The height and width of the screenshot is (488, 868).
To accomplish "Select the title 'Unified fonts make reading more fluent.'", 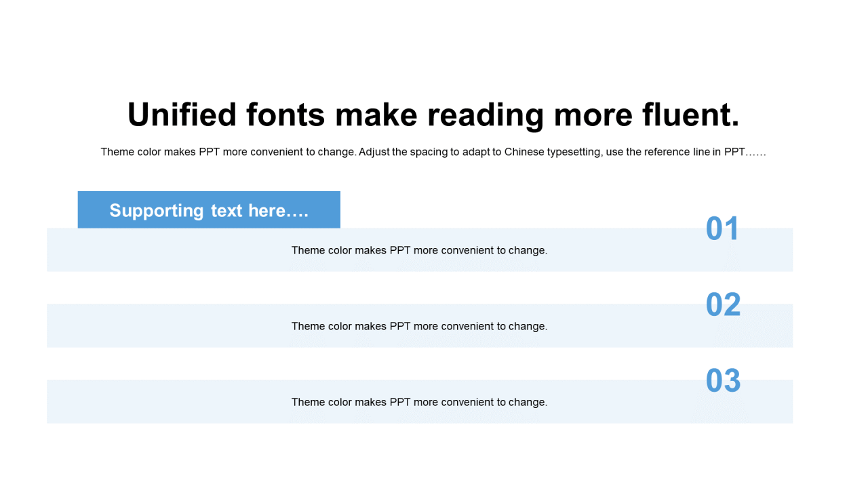I will 433,115.
